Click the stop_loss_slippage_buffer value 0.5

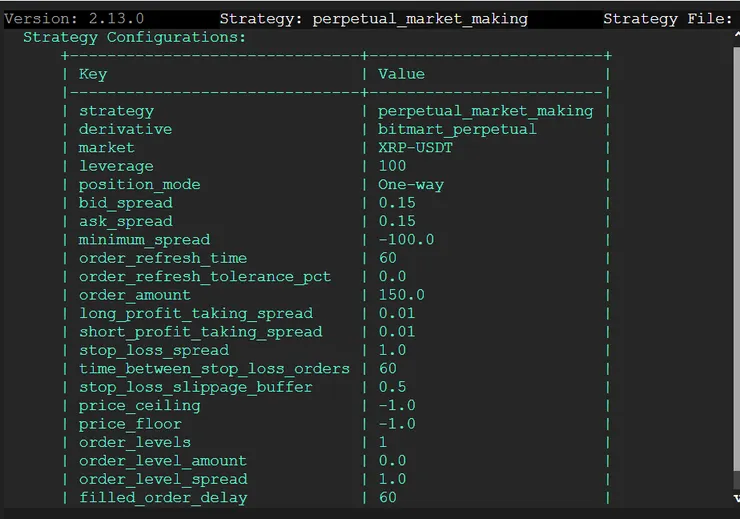[392, 387]
